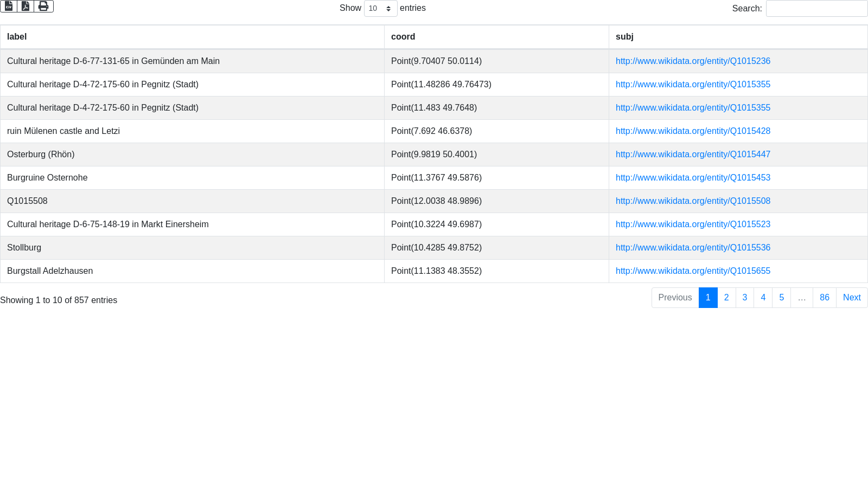Jump to last page 86

(x=824, y=298)
